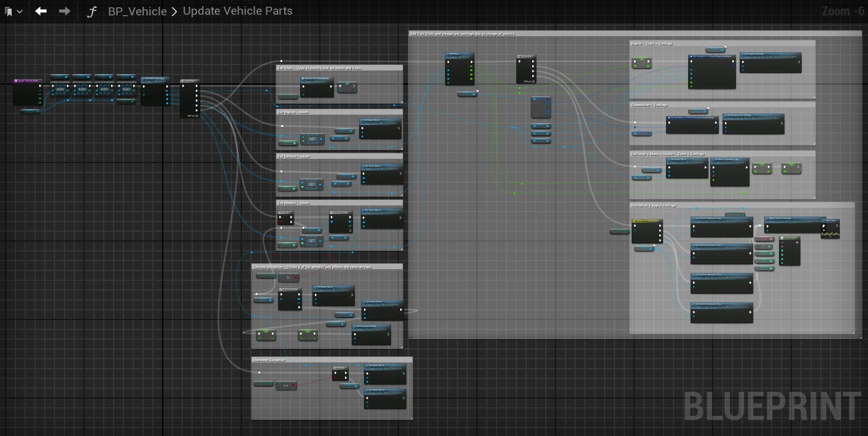868x436 pixels.
Task: Select the Set Wheels - Mesh comment header
Action: click(339, 203)
